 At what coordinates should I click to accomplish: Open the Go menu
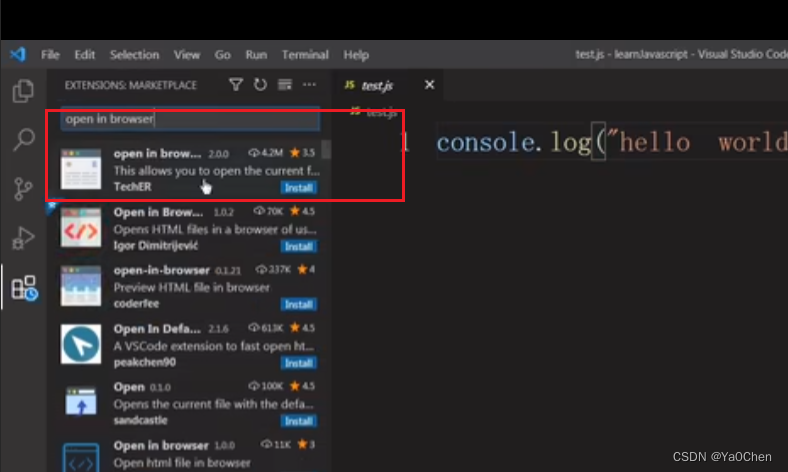point(223,55)
